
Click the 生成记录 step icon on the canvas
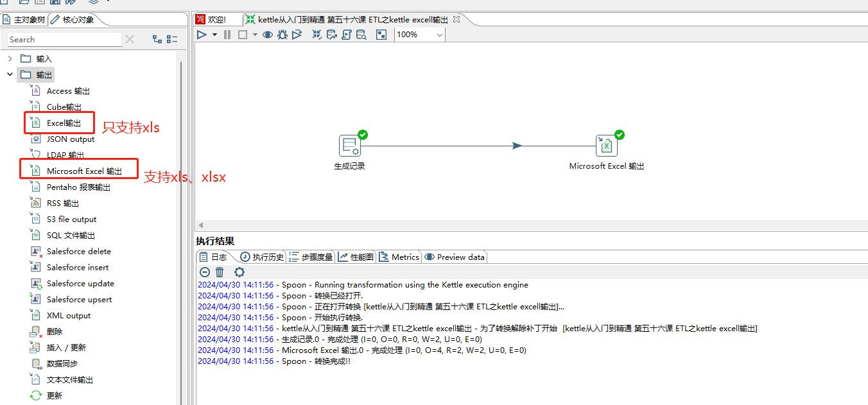[351, 145]
